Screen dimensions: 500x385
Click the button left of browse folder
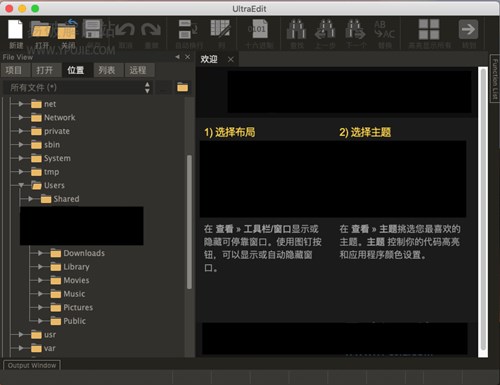[x=164, y=88]
